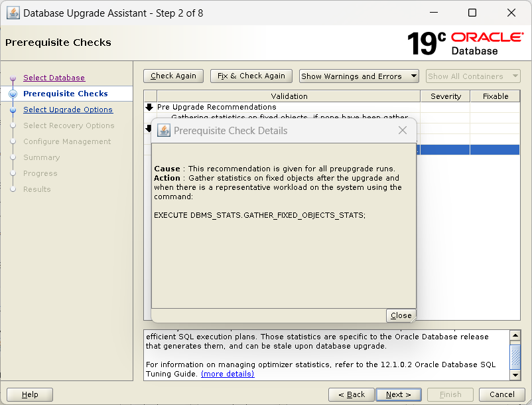Screen dimensions: 532x405
Task: Click the Help button
Action: pos(30,394)
